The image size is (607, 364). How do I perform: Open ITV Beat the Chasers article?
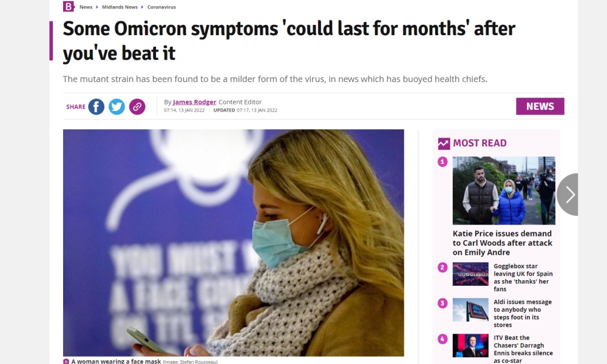click(x=523, y=349)
